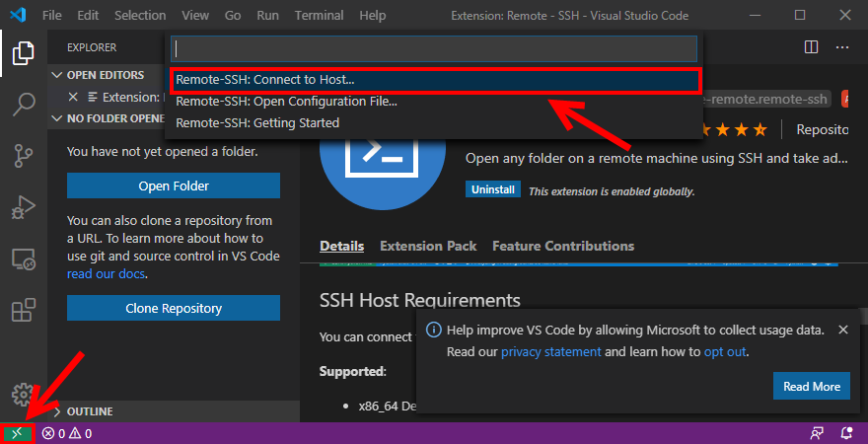Collapse the No Folder Opened section
This screenshot has width=868, height=444.
[x=57, y=119]
